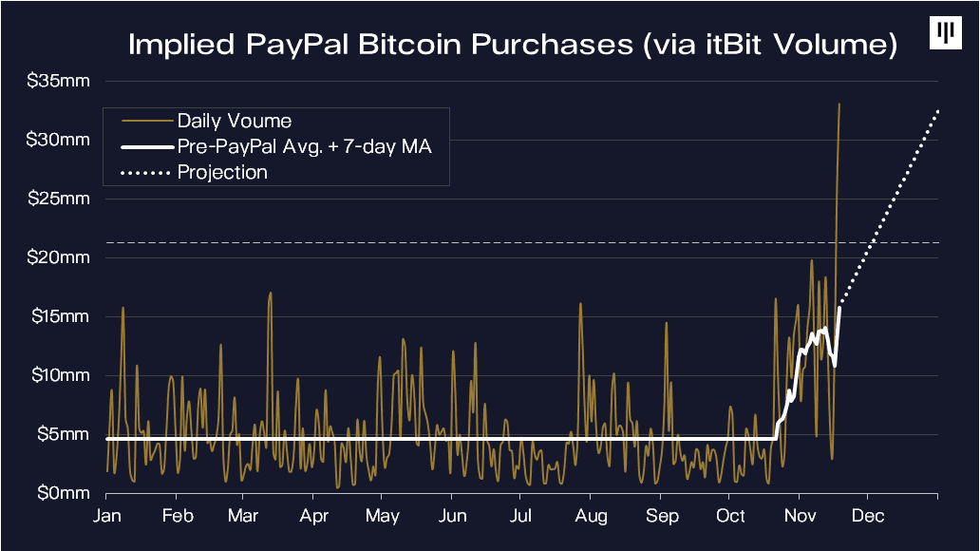
Task: Click the Nov label on the x-axis
Action: (800, 517)
